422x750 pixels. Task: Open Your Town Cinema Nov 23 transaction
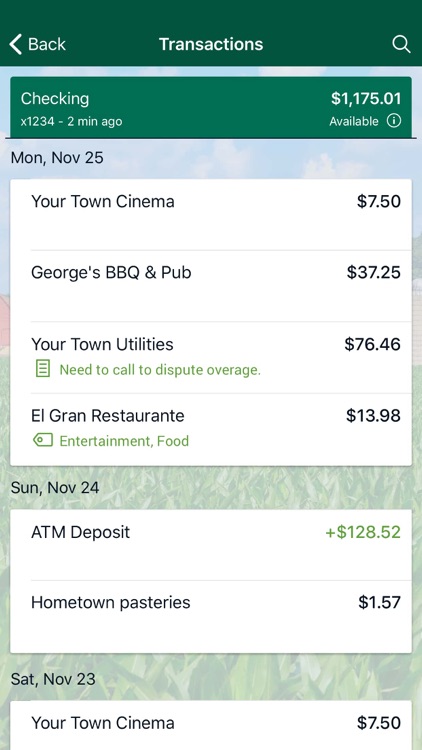[x=211, y=725]
